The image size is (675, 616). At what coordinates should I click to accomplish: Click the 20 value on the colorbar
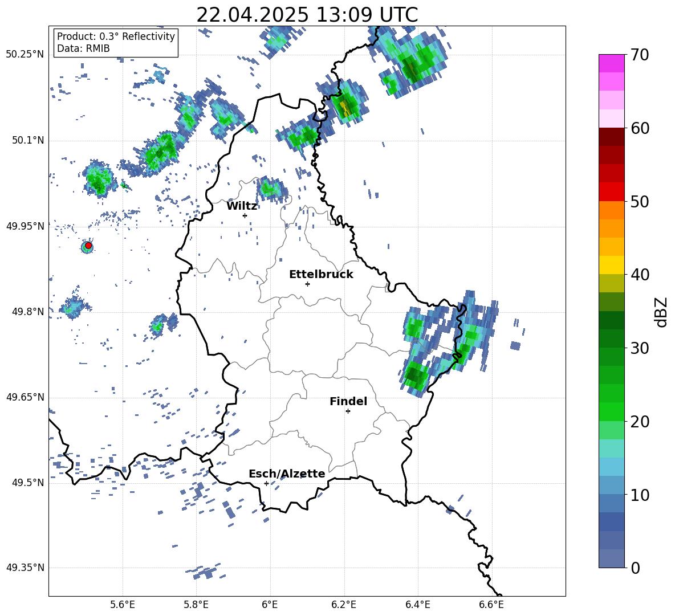pos(640,422)
